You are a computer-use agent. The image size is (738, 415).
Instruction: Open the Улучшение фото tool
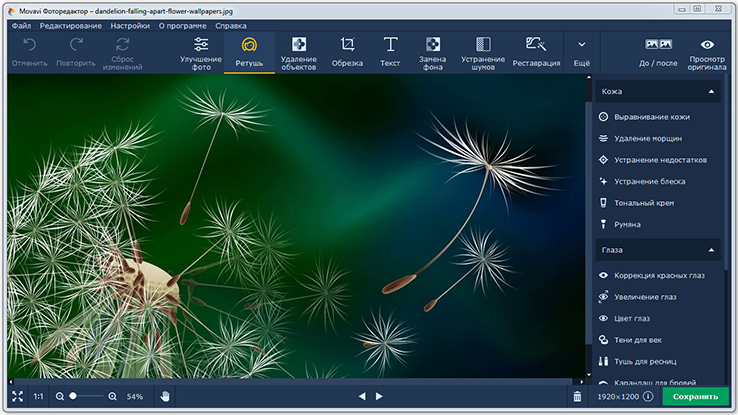click(x=201, y=52)
